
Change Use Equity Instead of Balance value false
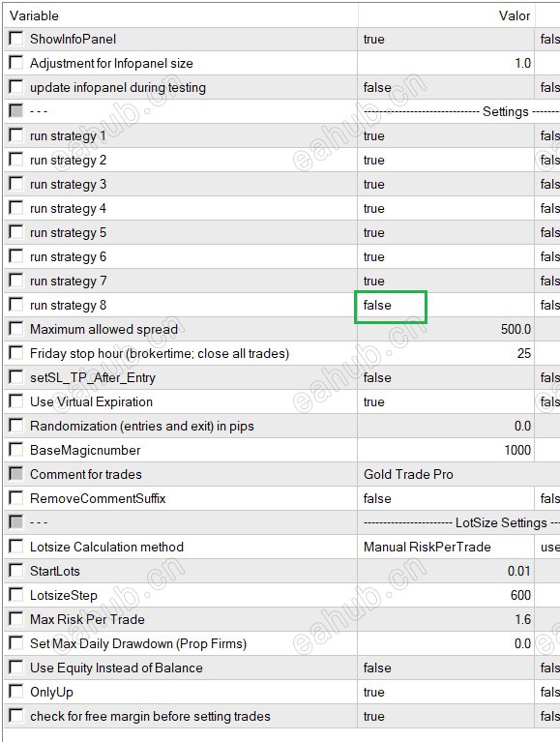(x=446, y=668)
